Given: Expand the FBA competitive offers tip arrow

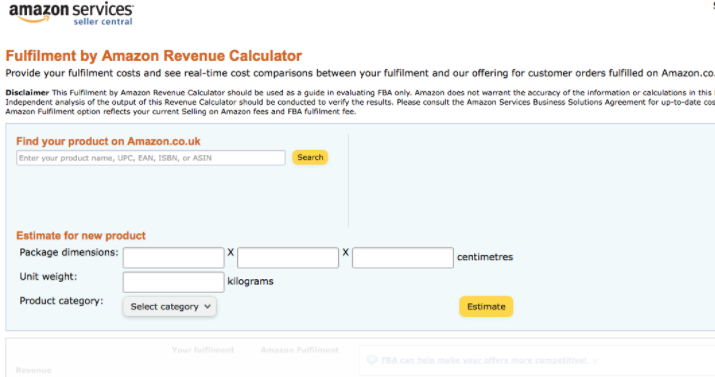Looking at the screenshot, I should [595, 361].
